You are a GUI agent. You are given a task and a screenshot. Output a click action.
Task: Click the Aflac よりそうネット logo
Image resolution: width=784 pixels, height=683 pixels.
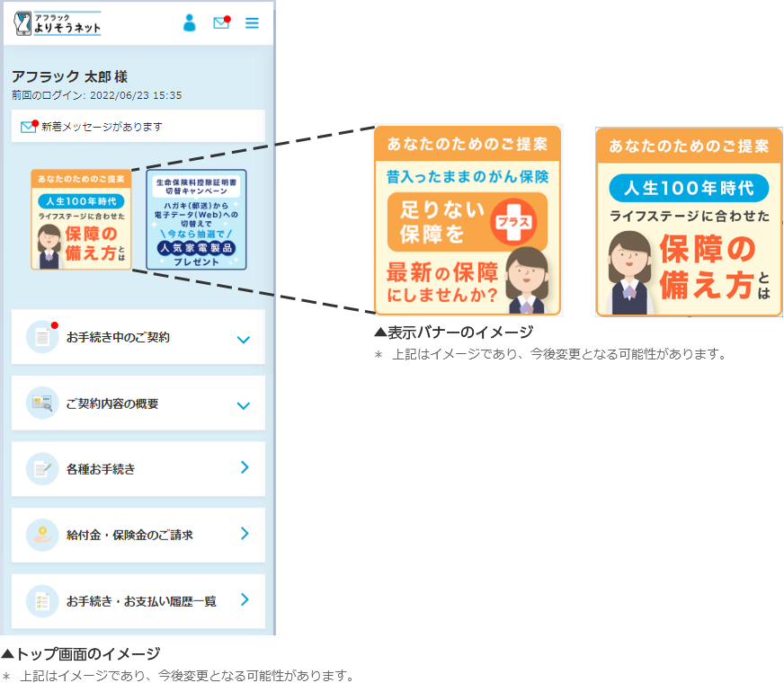[x=58, y=23]
